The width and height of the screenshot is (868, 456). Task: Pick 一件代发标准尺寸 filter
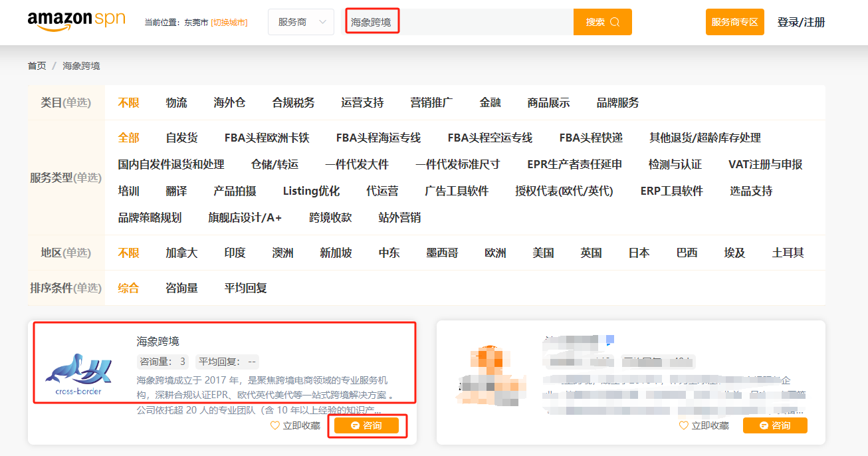click(x=458, y=164)
